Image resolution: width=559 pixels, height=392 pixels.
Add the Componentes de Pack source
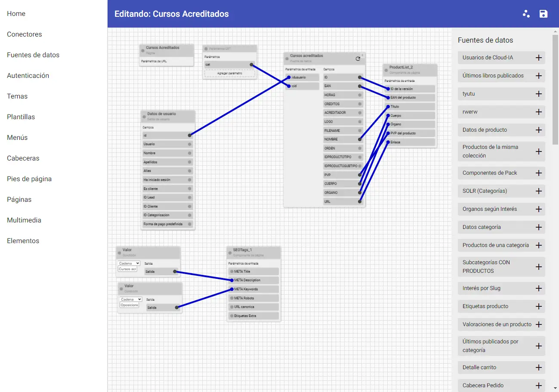(x=538, y=173)
